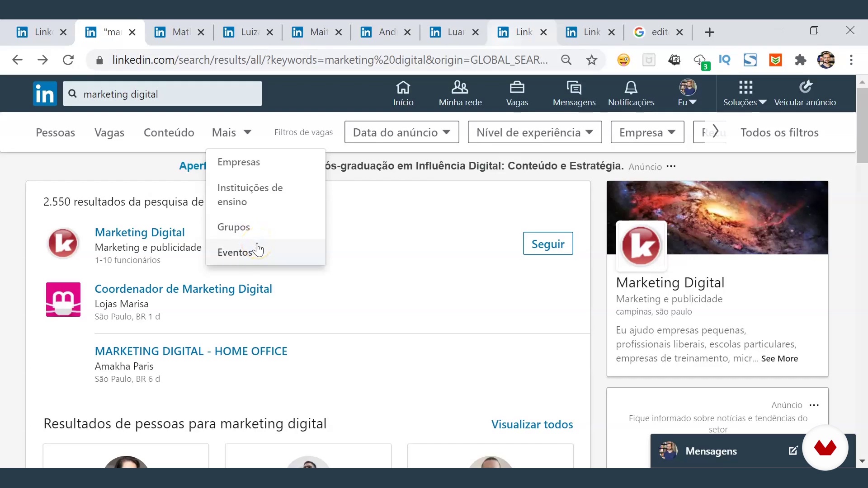Viewport: 868px width, 488px height.
Task: Click the zoom magnifier icon in address bar
Action: click(x=566, y=60)
